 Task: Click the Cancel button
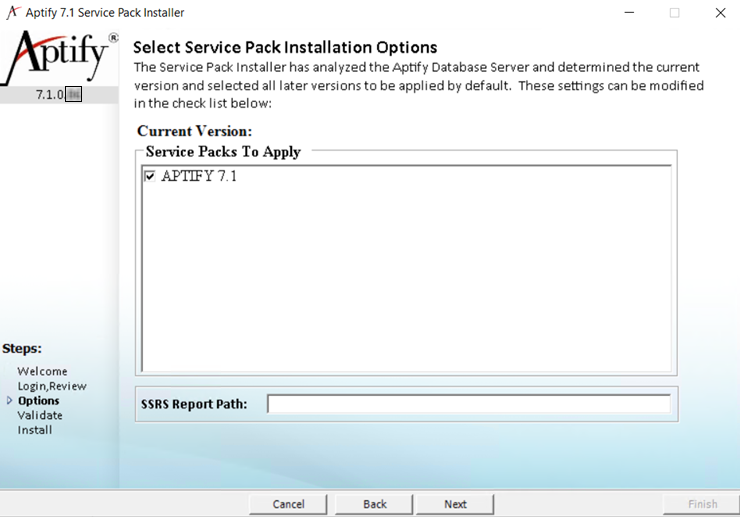(x=288, y=504)
